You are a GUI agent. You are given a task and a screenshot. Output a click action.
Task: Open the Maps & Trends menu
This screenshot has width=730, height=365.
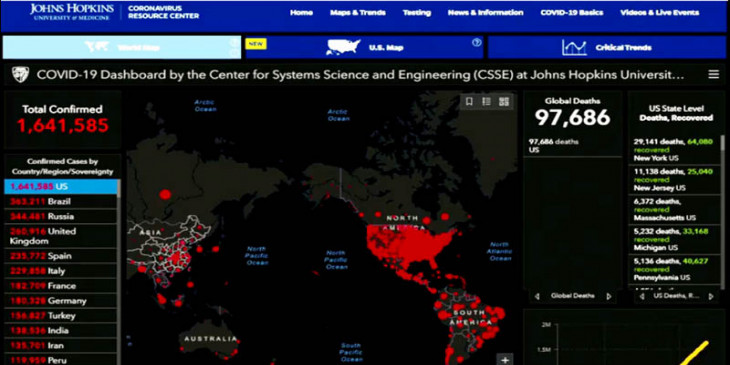358,13
